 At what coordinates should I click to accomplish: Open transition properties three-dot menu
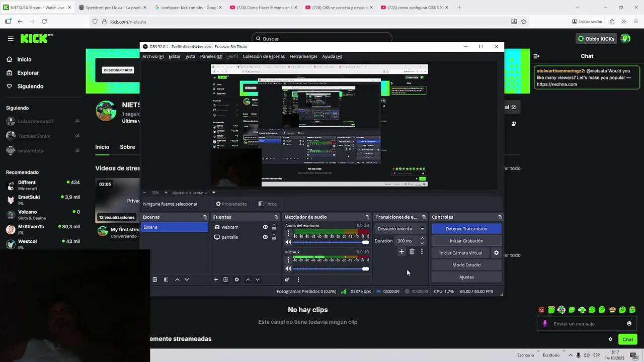(x=422, y=251)
